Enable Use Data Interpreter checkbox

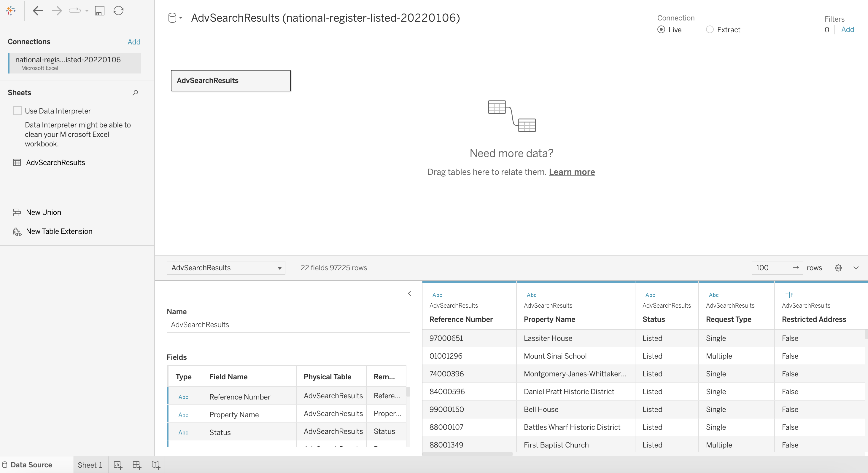[18, 111]
